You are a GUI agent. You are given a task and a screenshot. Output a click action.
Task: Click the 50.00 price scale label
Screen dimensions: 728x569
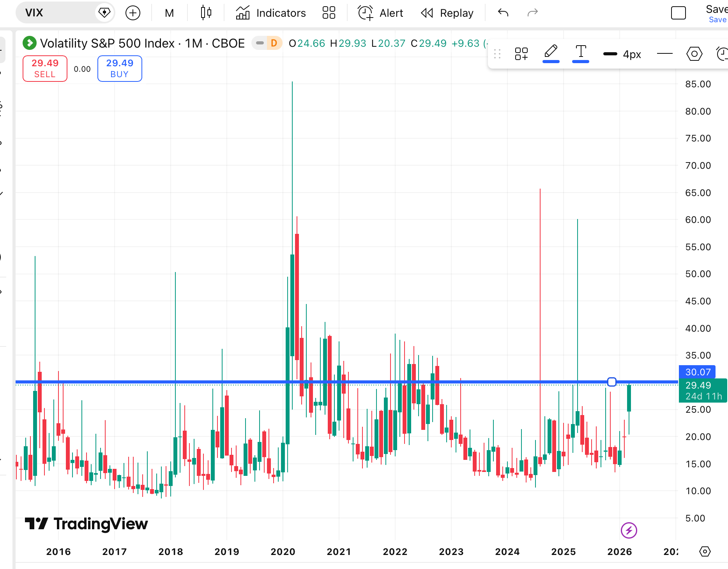pyautogui.click(x=698, y=274)
